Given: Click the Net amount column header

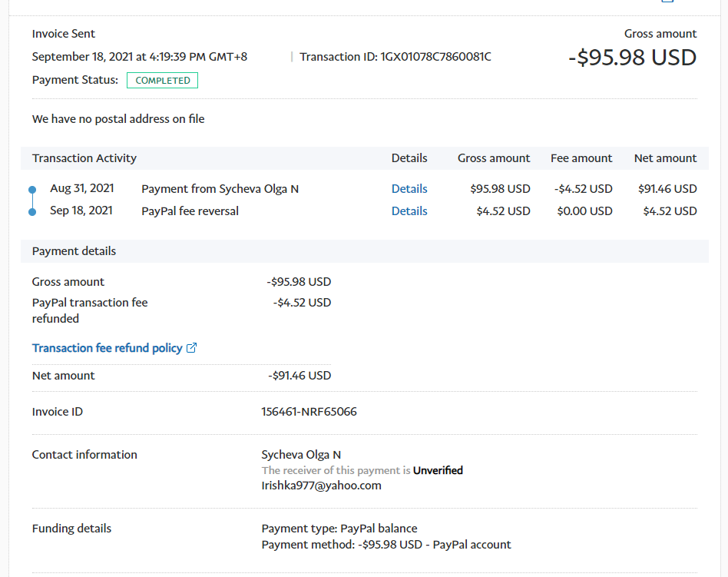Looking at the screenshot, I should tap(665, 158).
